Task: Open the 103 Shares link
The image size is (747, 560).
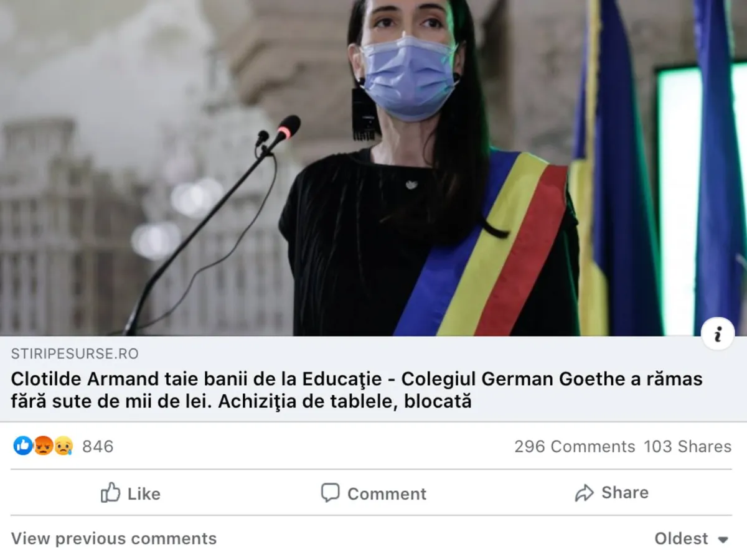Action: pos(687,446)
